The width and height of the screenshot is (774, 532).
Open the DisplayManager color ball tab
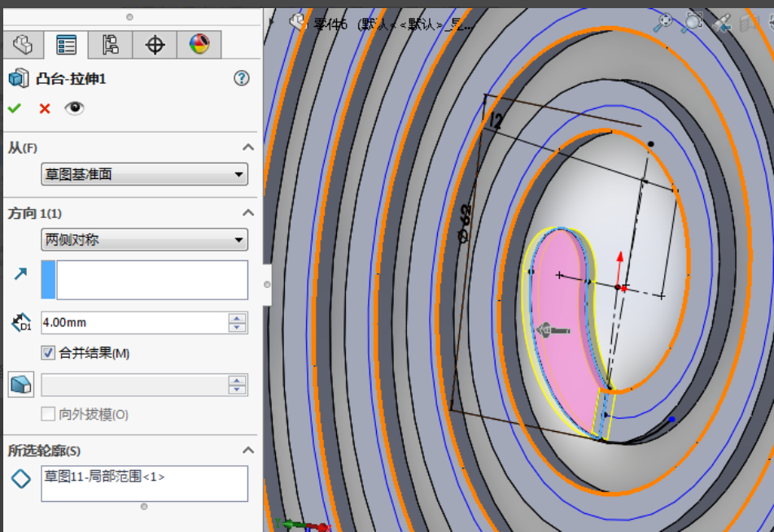point(199,45)
